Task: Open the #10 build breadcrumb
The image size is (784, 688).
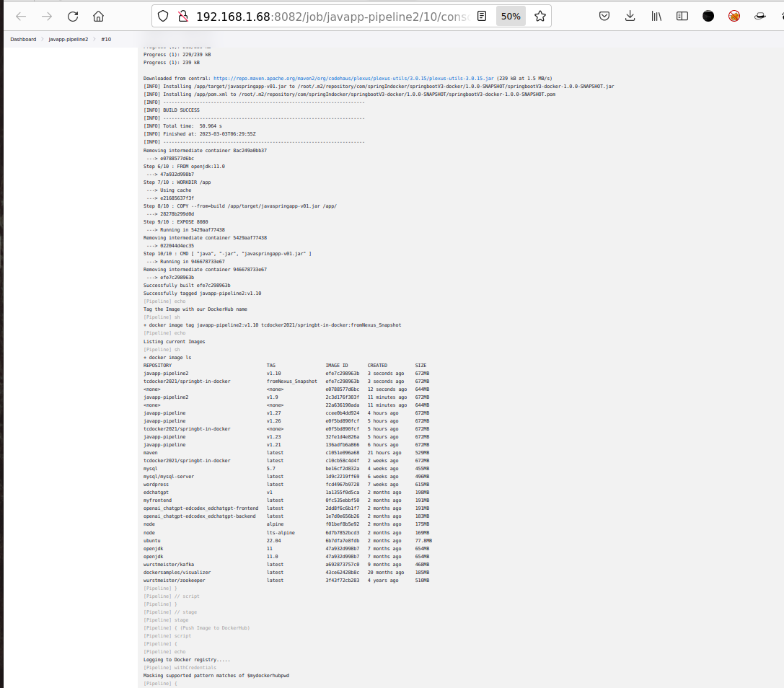Action: point(106,39)
